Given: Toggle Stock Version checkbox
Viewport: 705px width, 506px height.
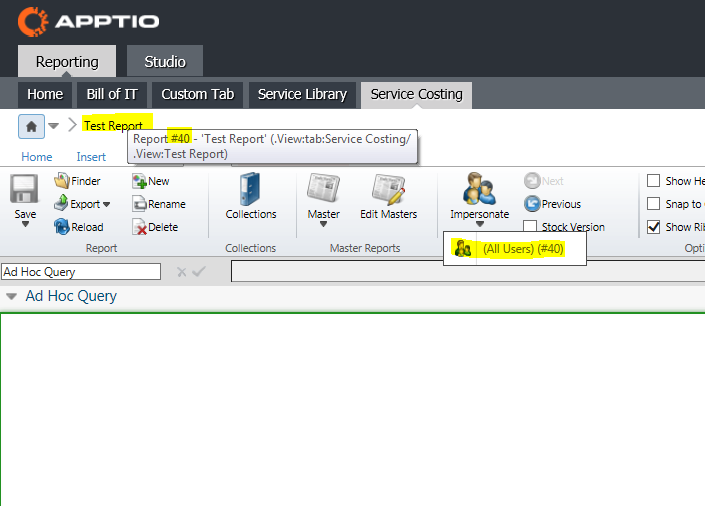Looking at the screenshot, I should coord(531,226).
